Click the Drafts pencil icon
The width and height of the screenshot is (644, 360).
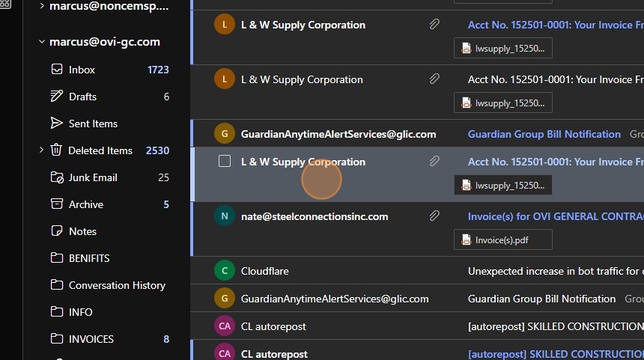(x=56, y=96)
